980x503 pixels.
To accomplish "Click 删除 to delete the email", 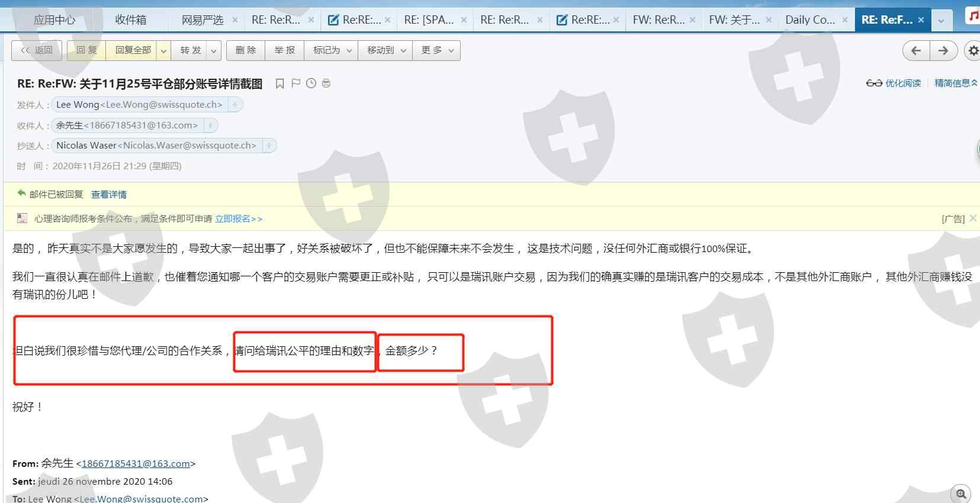I will (246, 51).
